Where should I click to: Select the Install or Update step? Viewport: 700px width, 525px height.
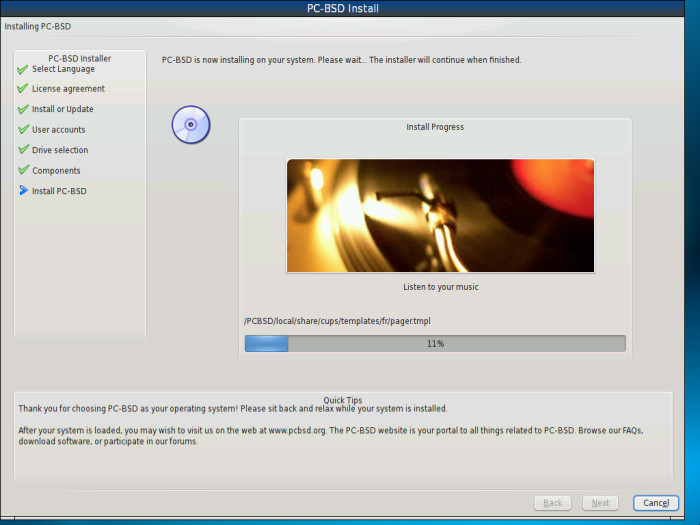(62, 109)
